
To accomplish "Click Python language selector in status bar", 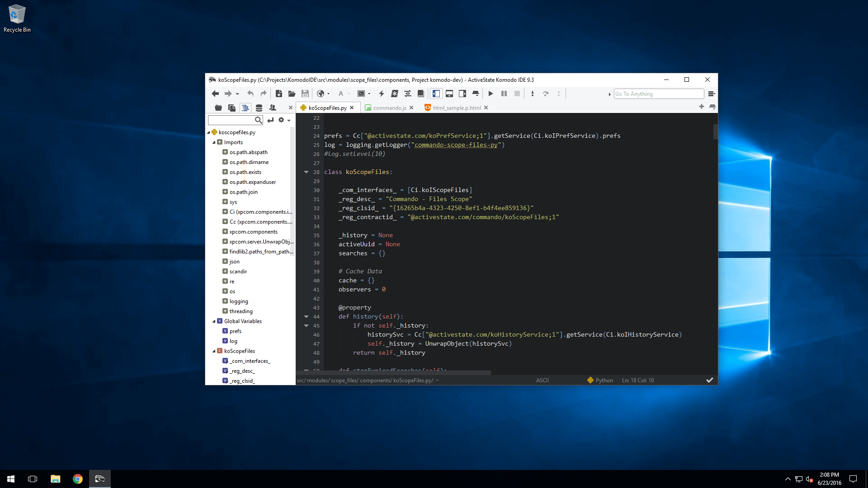I will pos(604,380).
